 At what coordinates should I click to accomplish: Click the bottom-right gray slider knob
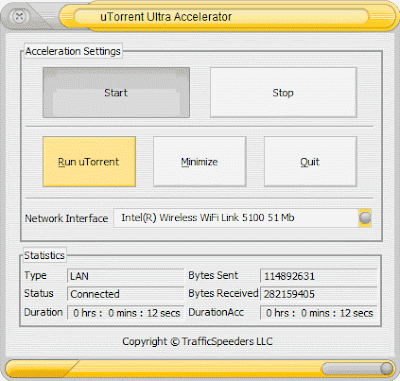tap(386, 369)
